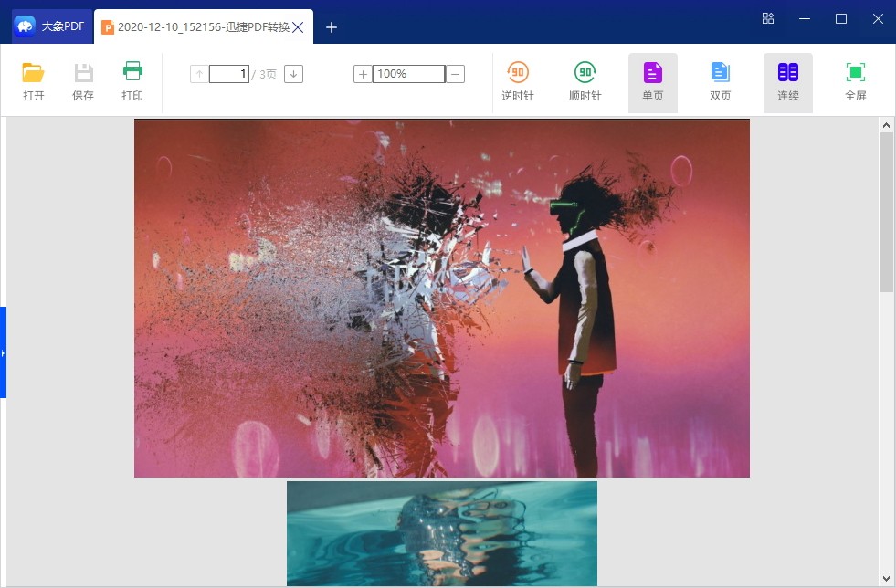Open the apps grid menu in title bar
Screen dimensions: 896x588
[x=768, y=18]
